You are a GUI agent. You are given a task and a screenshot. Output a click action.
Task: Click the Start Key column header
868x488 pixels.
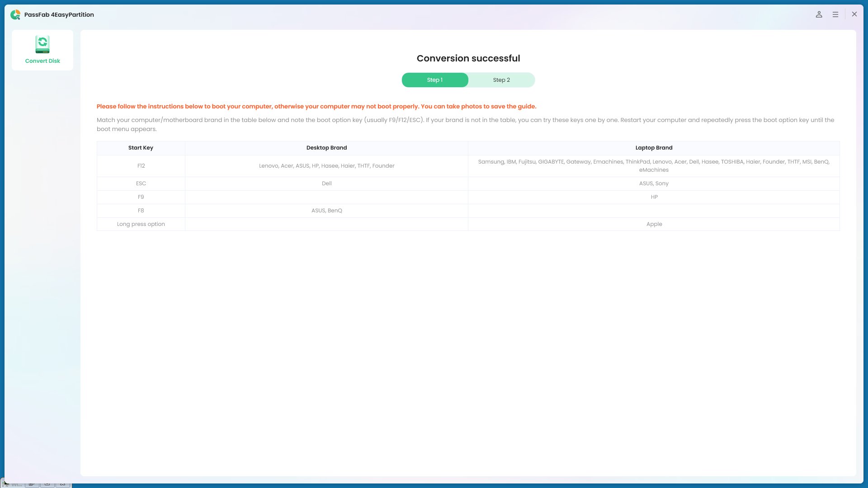(141, 148)
